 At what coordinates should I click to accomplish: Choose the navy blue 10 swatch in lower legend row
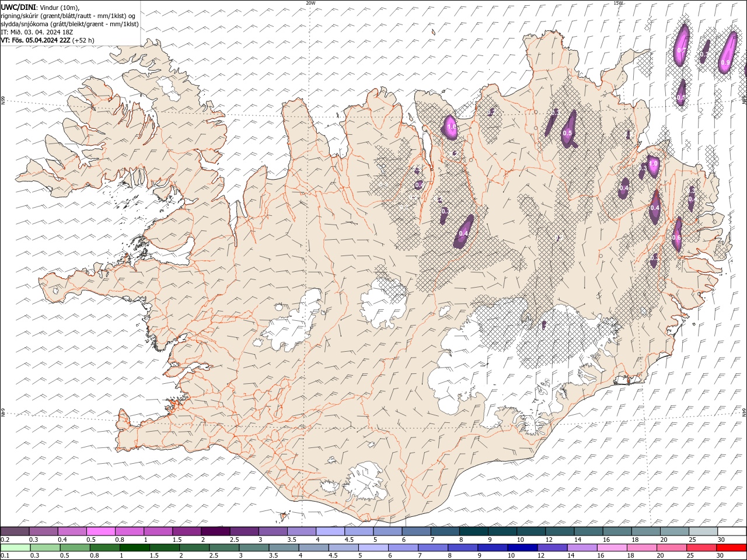coord(522,548)
